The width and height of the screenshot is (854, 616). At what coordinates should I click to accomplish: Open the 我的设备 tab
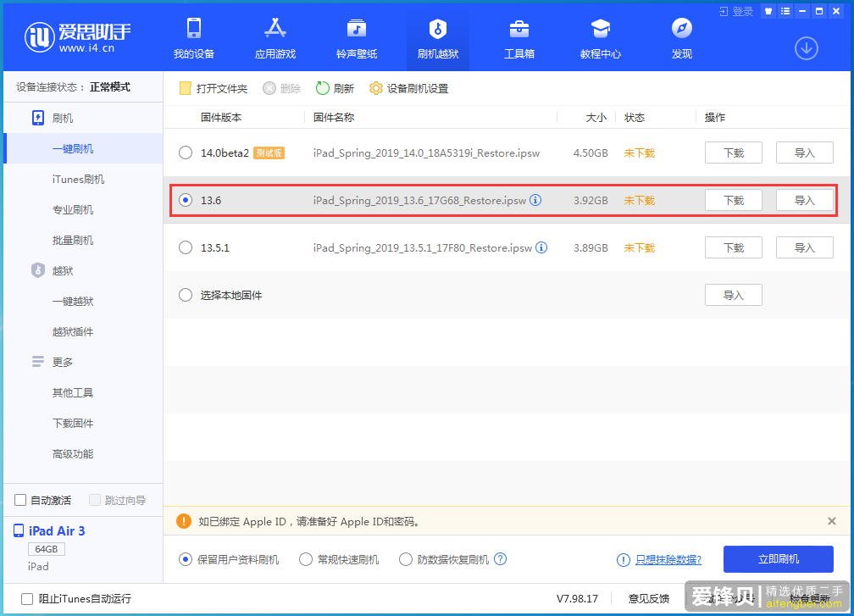click(x=194, y=38)
